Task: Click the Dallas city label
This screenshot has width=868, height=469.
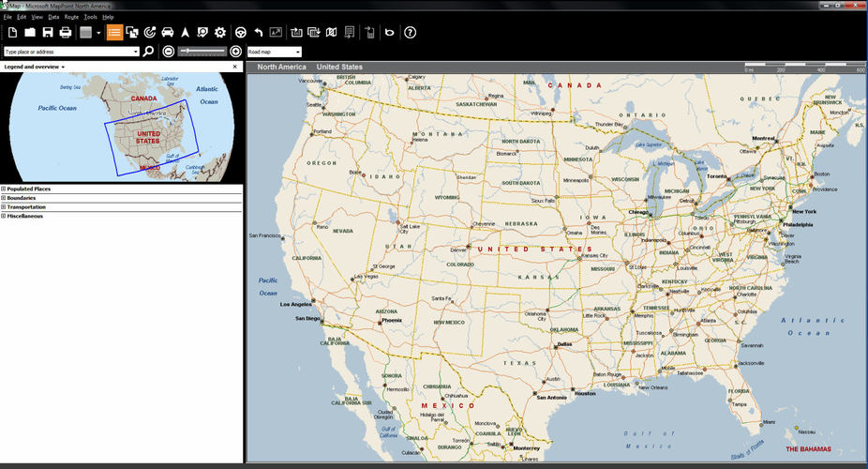Action: pos(564,344)
